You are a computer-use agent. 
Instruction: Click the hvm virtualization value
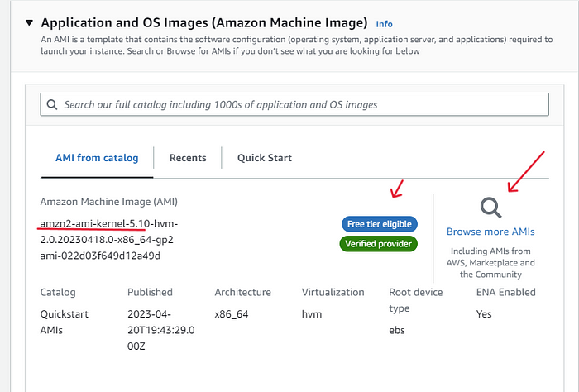point(312,314)
